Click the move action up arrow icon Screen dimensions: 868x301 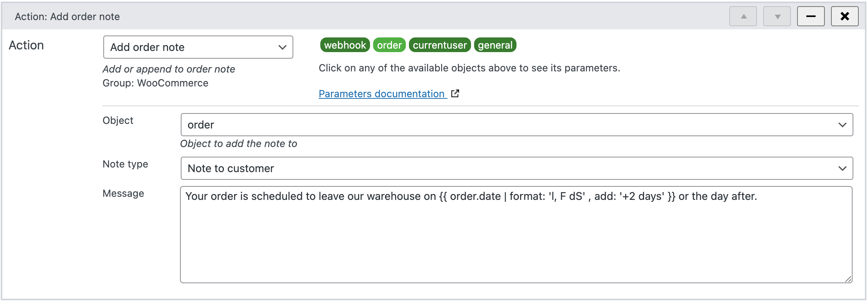[x=742, y=16]
